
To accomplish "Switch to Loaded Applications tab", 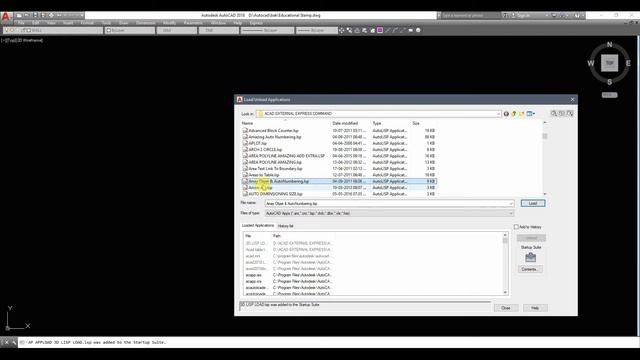I will pyautogui.click(x=258, y=225).
